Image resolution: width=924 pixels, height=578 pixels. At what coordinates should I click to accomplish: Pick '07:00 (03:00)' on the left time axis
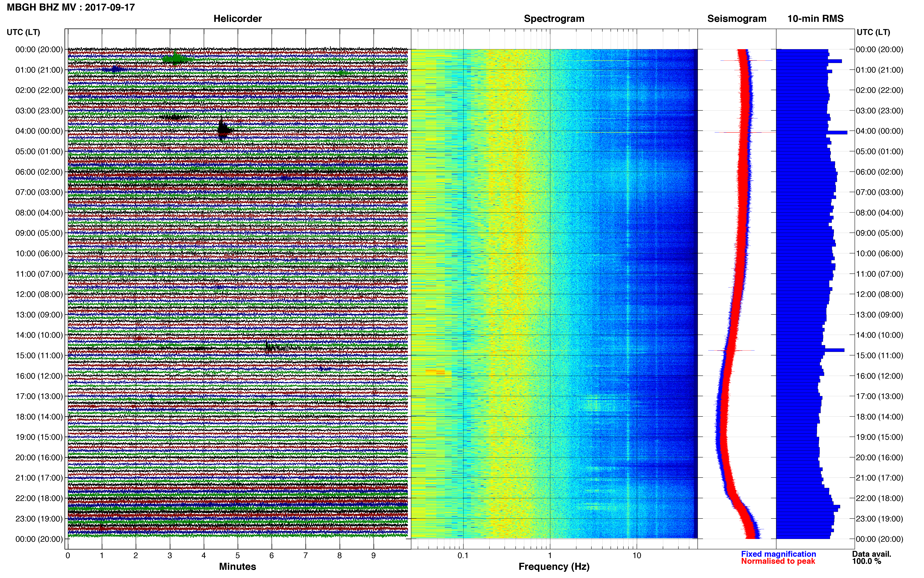coord(39,192)
